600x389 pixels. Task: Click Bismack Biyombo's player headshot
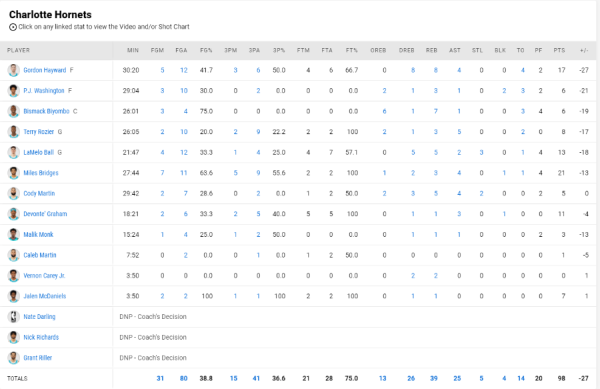[13, 111]
